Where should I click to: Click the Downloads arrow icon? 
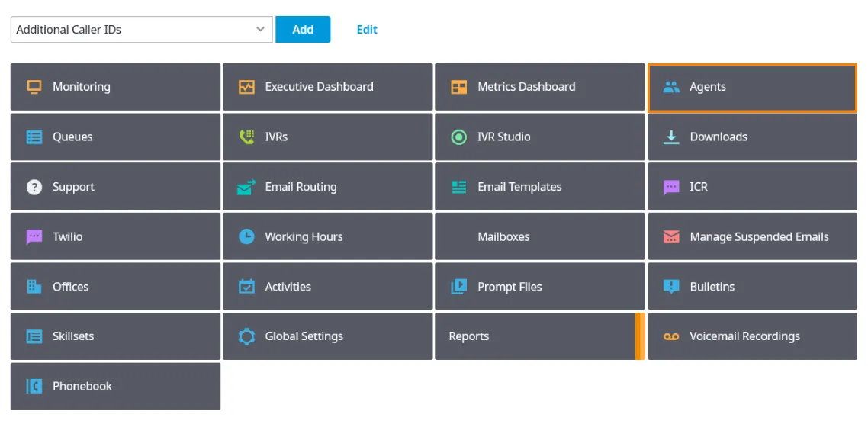point(671,137)
